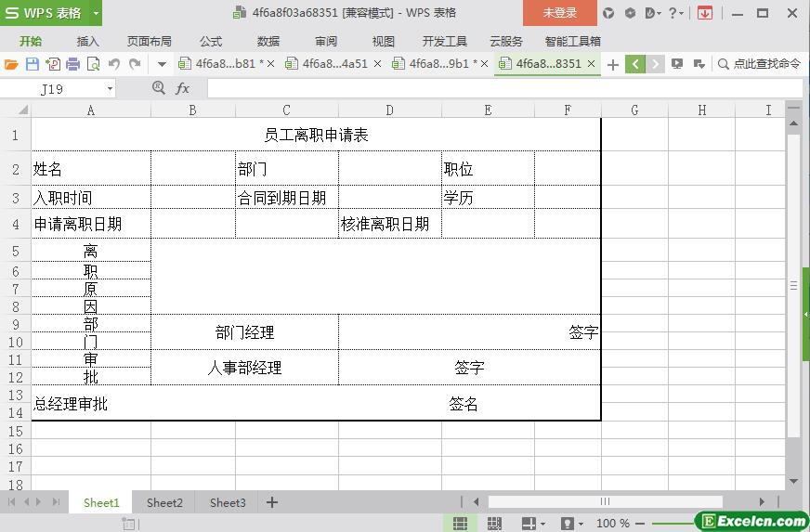Redo the last action

pyautogui.click(x=135, y=64)
